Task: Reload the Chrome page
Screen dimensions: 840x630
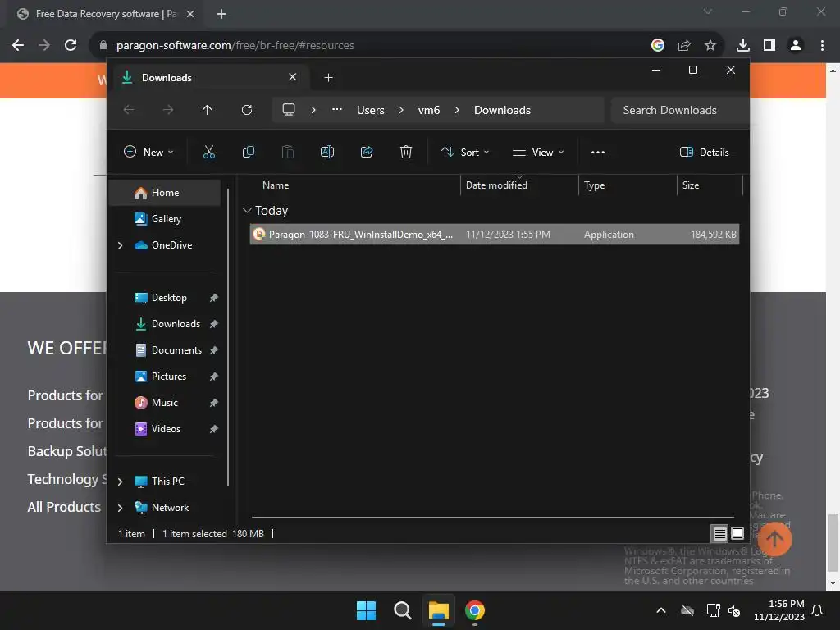Action: click(x=71, y=45)
